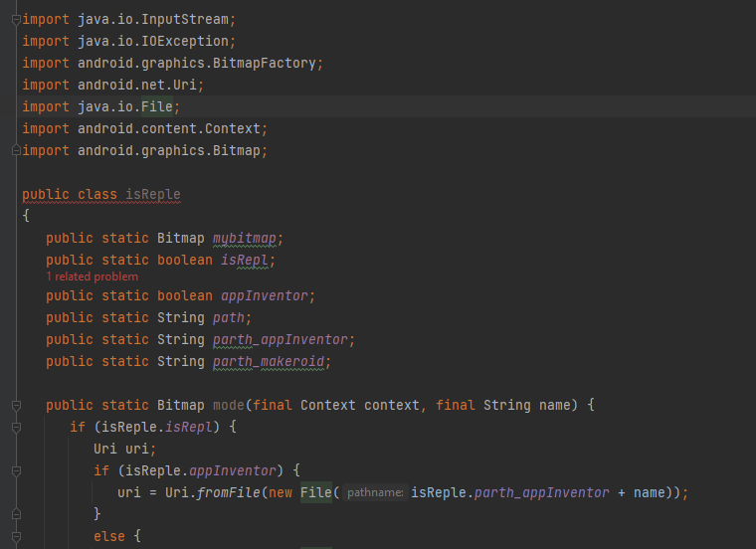Click the isRepl field declaration
The height and width of the screenshot is (549, 756).
[x=245, y=260]
